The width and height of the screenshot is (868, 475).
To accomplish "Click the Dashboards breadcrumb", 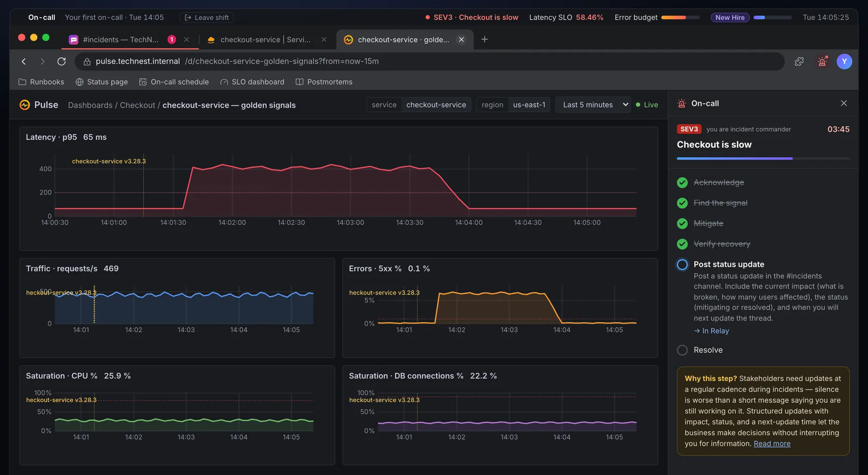I will coord(90,105).
